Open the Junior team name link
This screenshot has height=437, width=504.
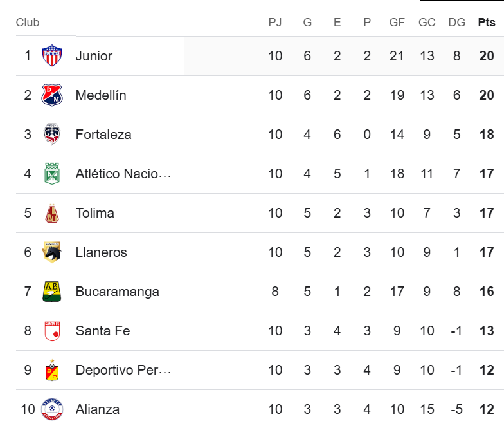[x=94, y=56]
